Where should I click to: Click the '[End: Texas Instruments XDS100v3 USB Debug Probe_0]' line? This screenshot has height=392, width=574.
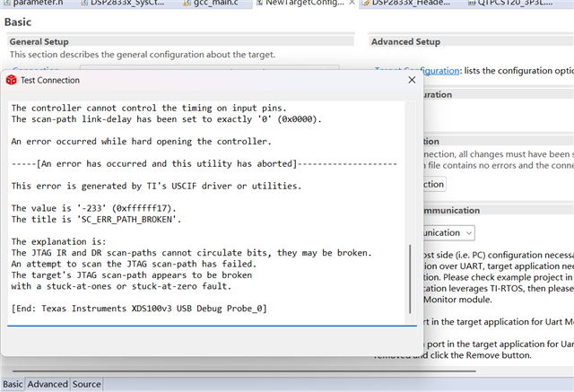tap(139, 309)
